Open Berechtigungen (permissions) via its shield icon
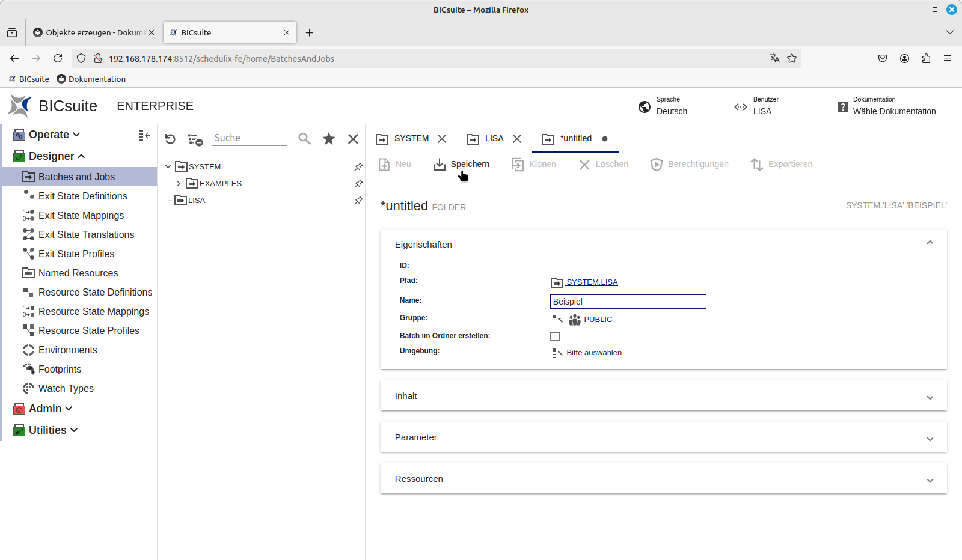Viewport: 962px width, 560px height. click(656, 164)
